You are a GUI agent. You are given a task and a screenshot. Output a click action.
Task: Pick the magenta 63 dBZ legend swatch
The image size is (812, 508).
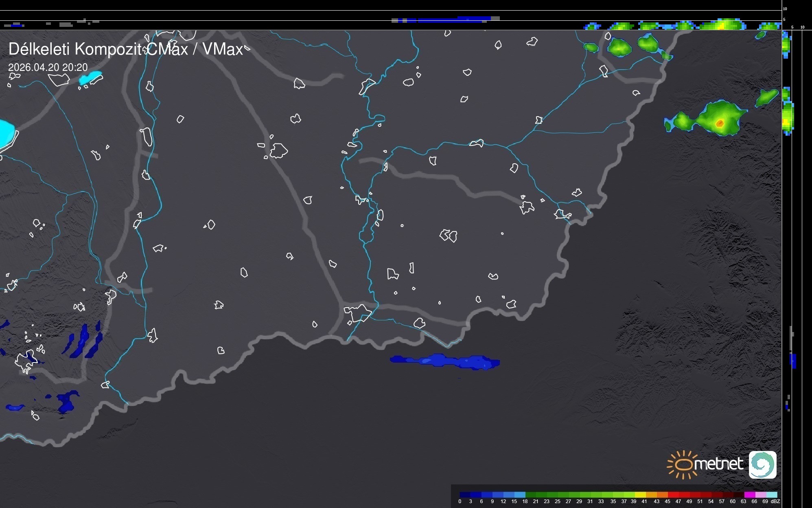(x=749, y=495)
